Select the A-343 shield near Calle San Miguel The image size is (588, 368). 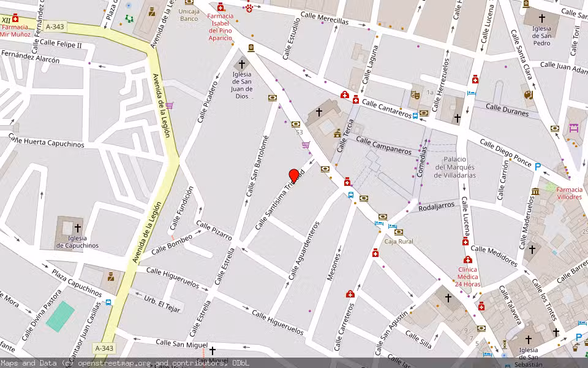(x=104, y=348)
